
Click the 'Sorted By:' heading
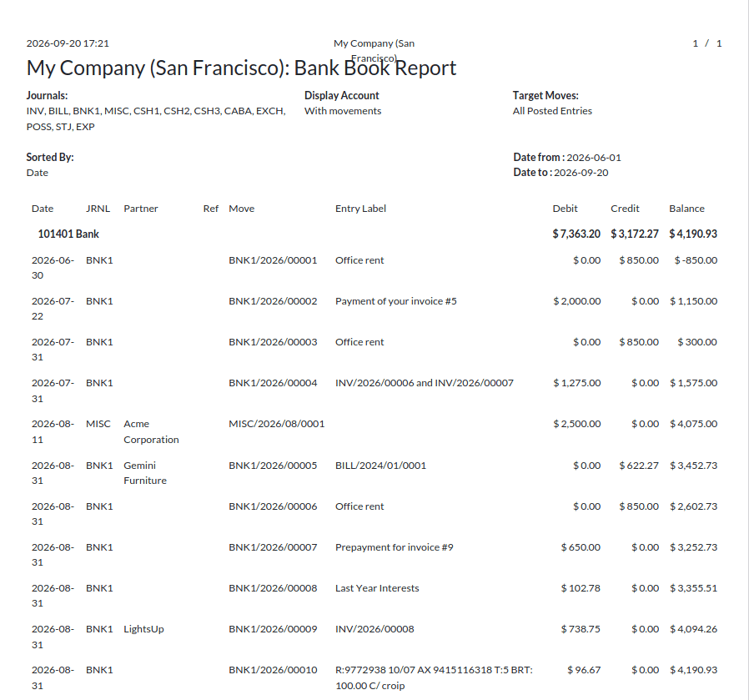(x=50, y=157)
